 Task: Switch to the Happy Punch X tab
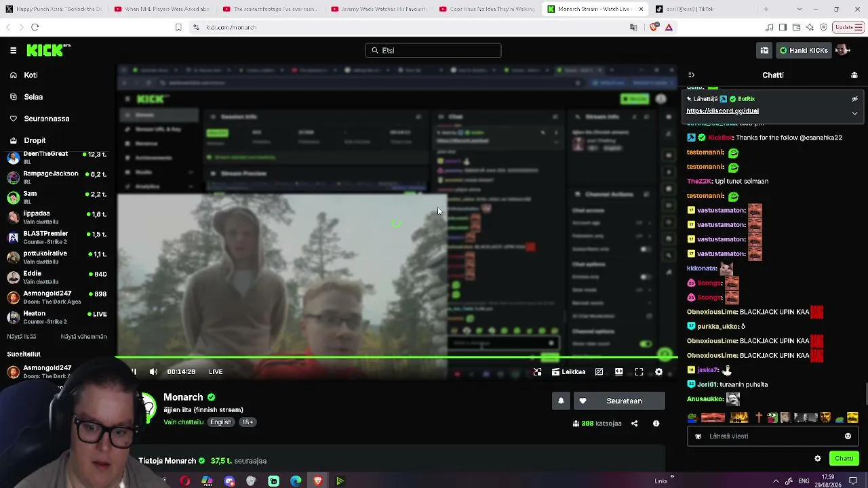(x=54, y=9)
